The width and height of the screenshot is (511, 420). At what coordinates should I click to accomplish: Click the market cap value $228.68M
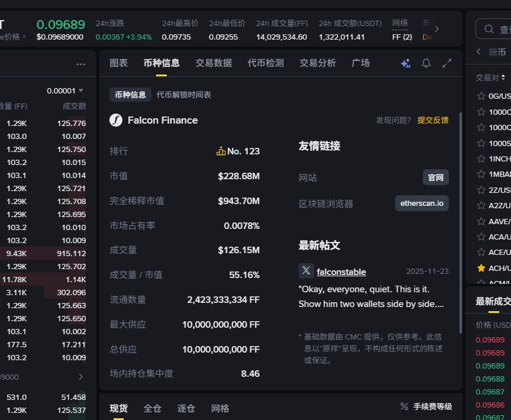pos(239,176)
